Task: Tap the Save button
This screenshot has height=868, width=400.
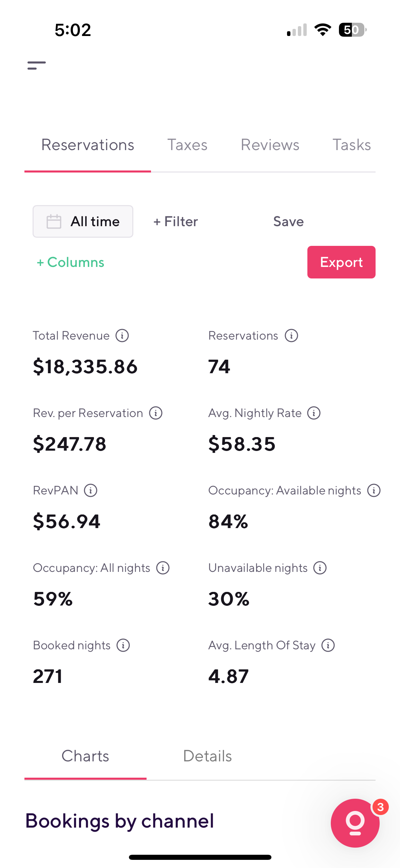Action: click(x=288, y=222)
